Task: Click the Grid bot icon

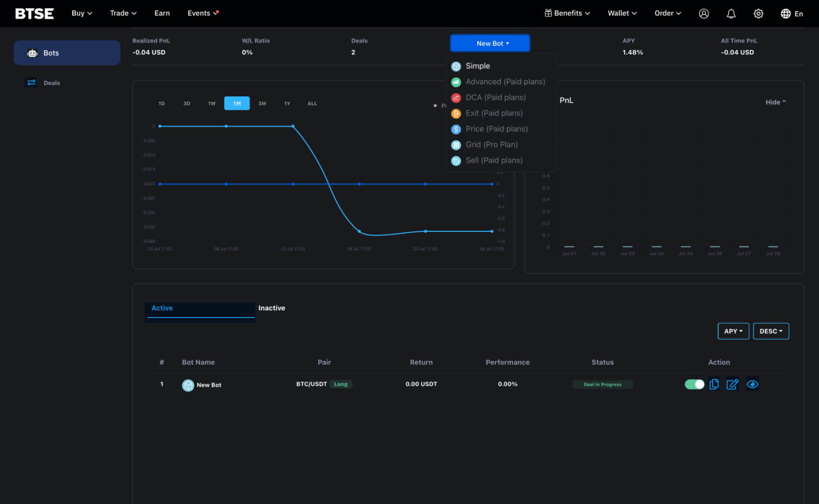Action: pos(456,145)
